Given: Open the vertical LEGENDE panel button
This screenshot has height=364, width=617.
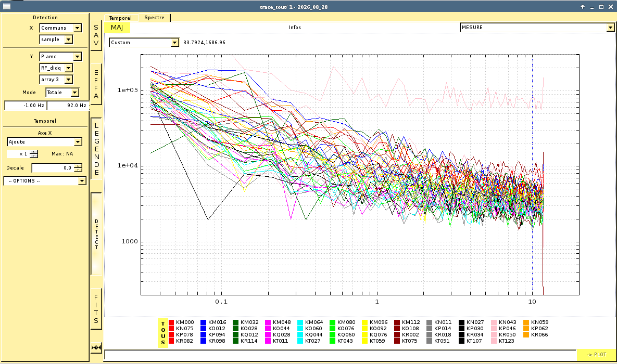Looking at the screenshot, I should pyautogui.click(x=96, y=149).
